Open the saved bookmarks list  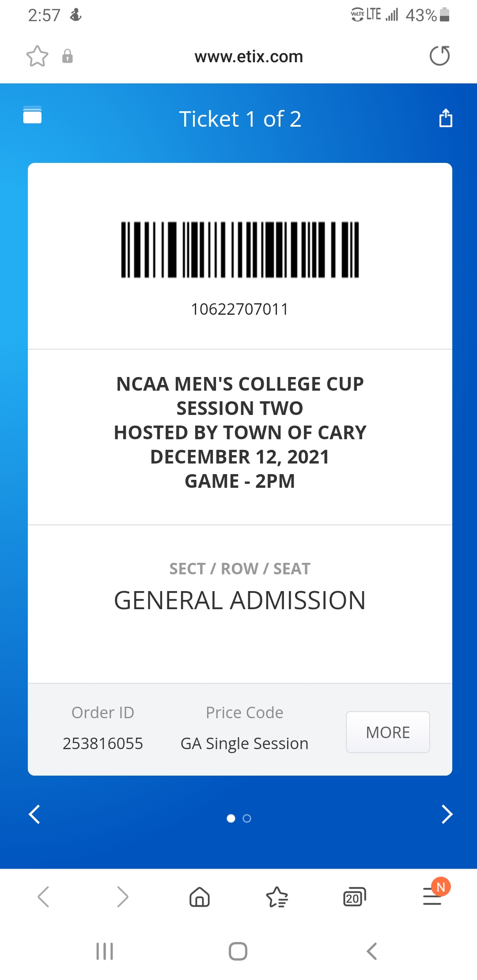(x=277, y=897)
